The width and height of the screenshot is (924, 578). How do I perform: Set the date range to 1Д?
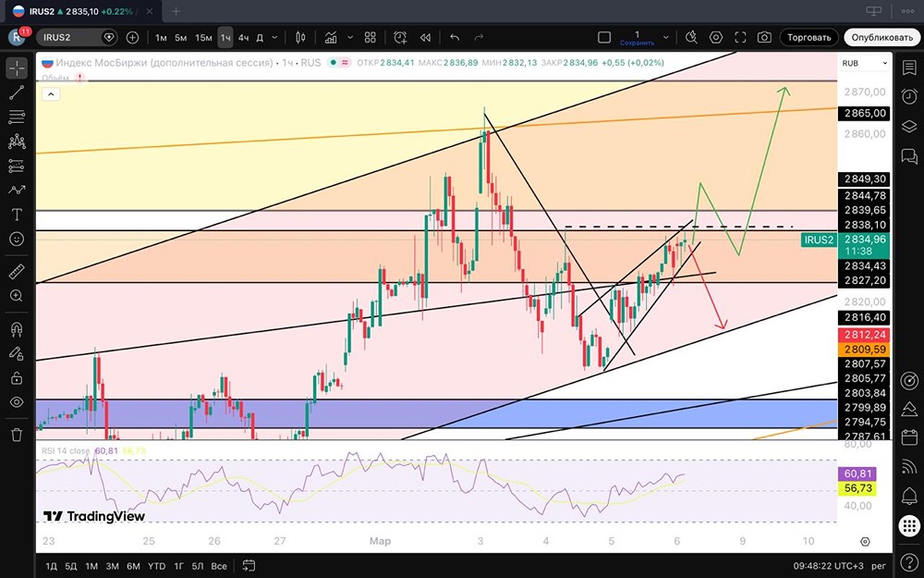coord(51,566)
